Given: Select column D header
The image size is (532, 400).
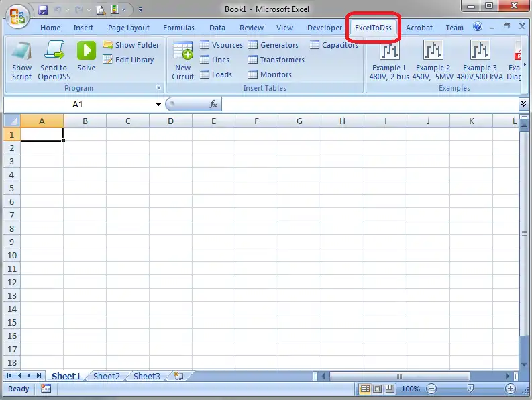Looking at the screenshot, I should pos(170,121).
